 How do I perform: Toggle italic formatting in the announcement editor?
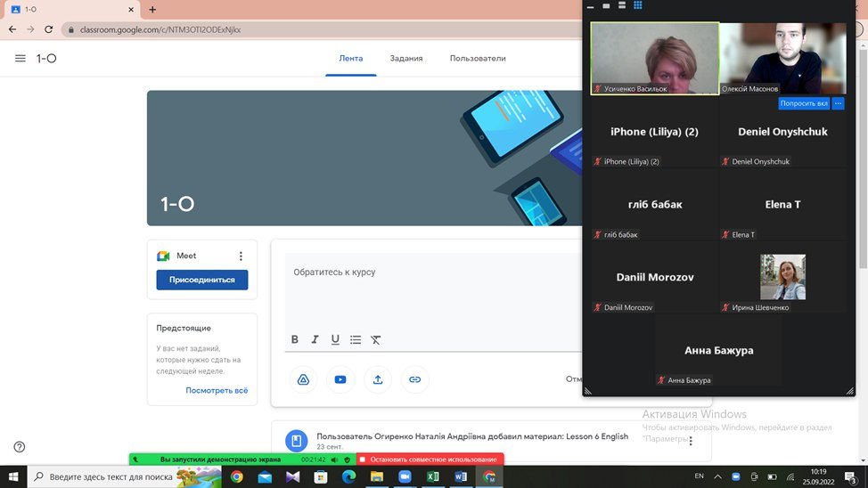point(315,339)
